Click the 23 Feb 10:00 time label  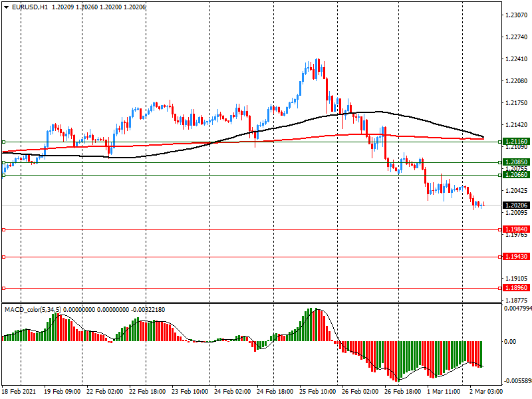(190, 392)
